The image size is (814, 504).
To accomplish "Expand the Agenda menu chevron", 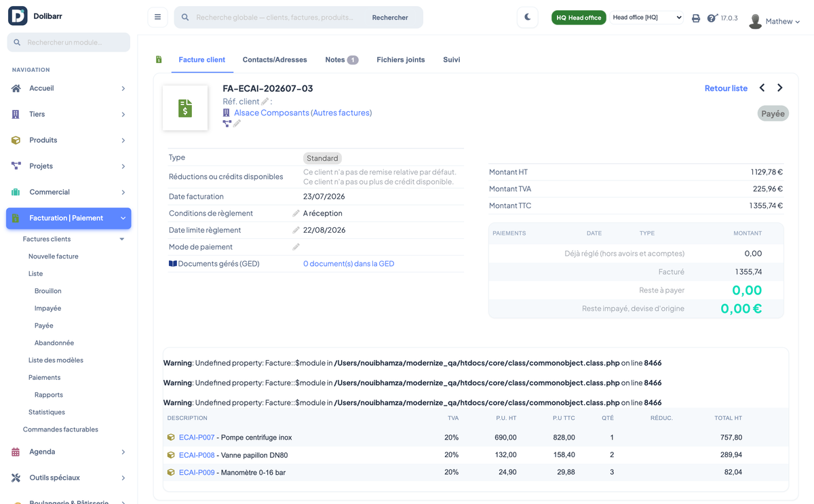I will (x=123, y=452).
